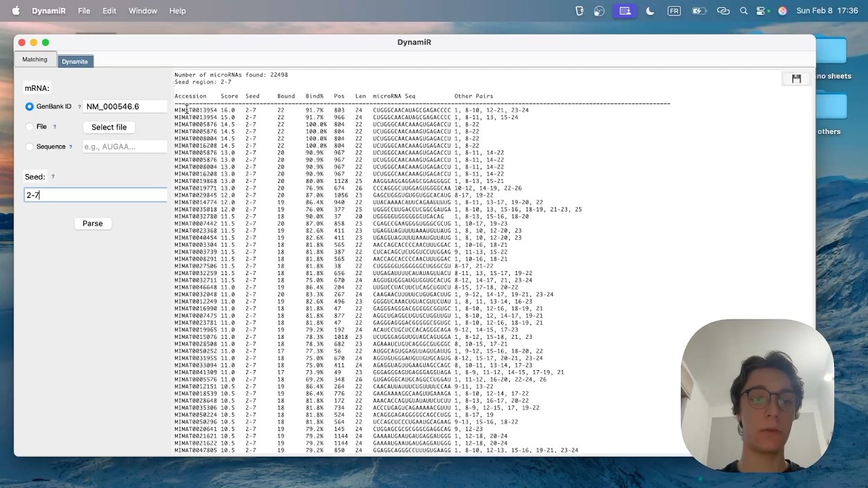Open the help tooltip beside Seed label
Viewport: 868px width, 488px height.
tap(53, 177)
